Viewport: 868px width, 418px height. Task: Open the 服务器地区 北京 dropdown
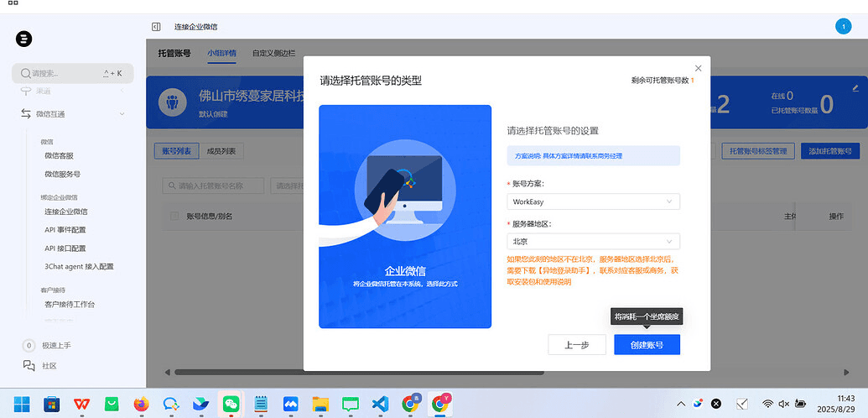tap(593, 241)
